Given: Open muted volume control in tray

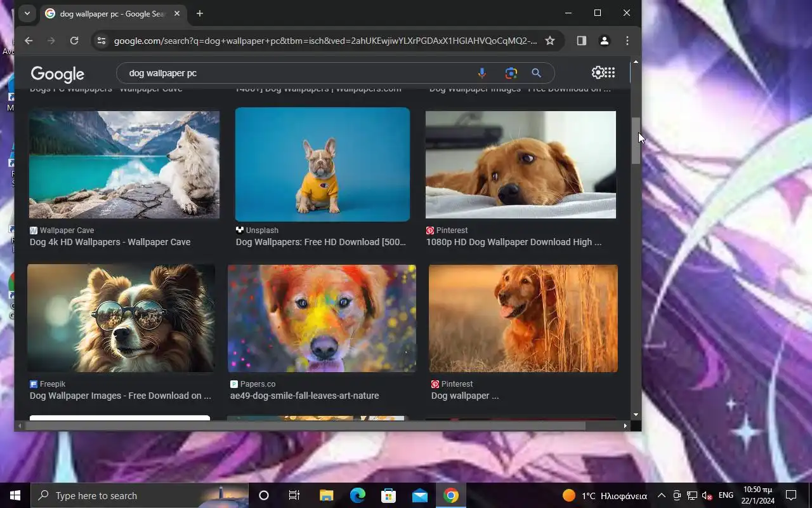Looking at the screenshot, I should click(707, 495).
